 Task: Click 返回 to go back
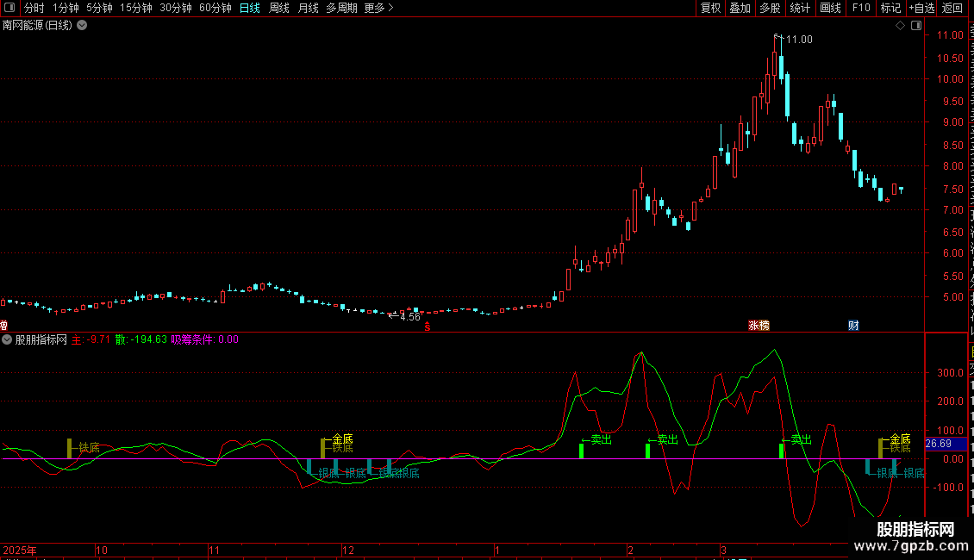coord(952,8)
